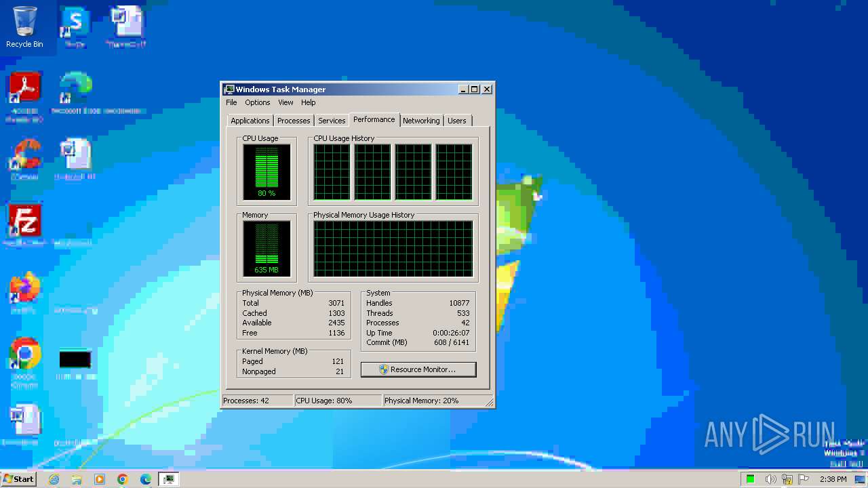Switch to the Processes tab

click(x=294, y=121)
